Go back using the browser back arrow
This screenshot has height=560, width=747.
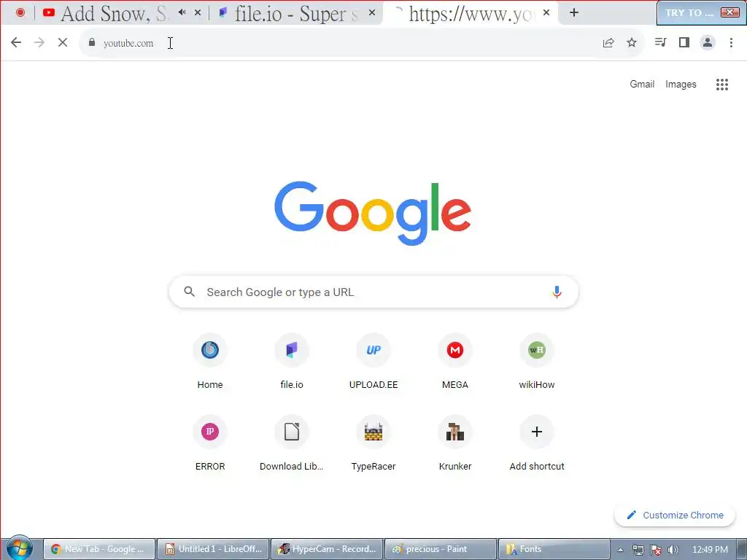[16, 42]
